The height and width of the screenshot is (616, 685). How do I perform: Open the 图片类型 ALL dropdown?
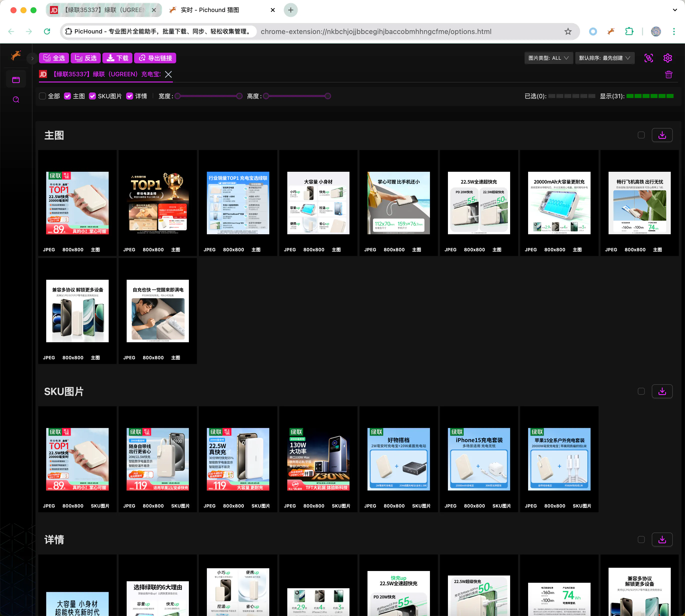click(548, 58)
